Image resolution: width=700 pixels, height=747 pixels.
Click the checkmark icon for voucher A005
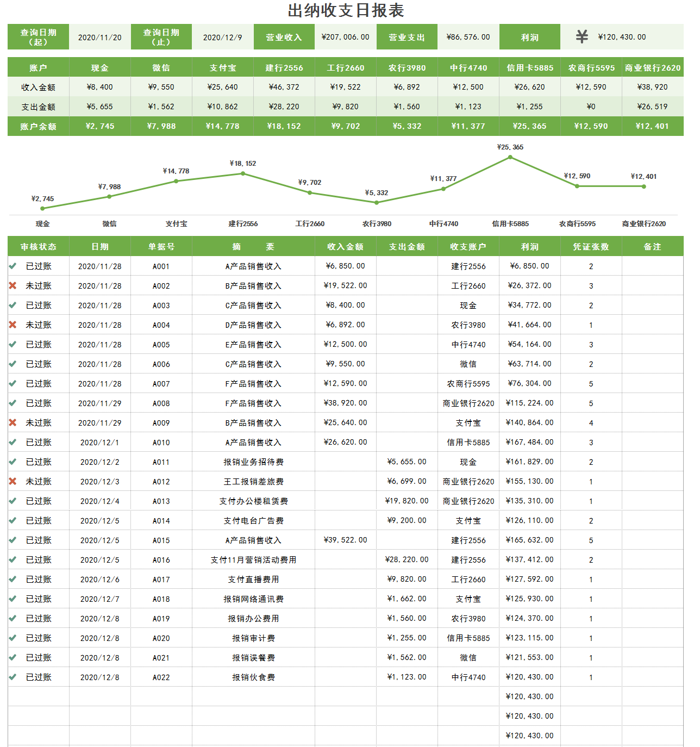pos(12,344)
